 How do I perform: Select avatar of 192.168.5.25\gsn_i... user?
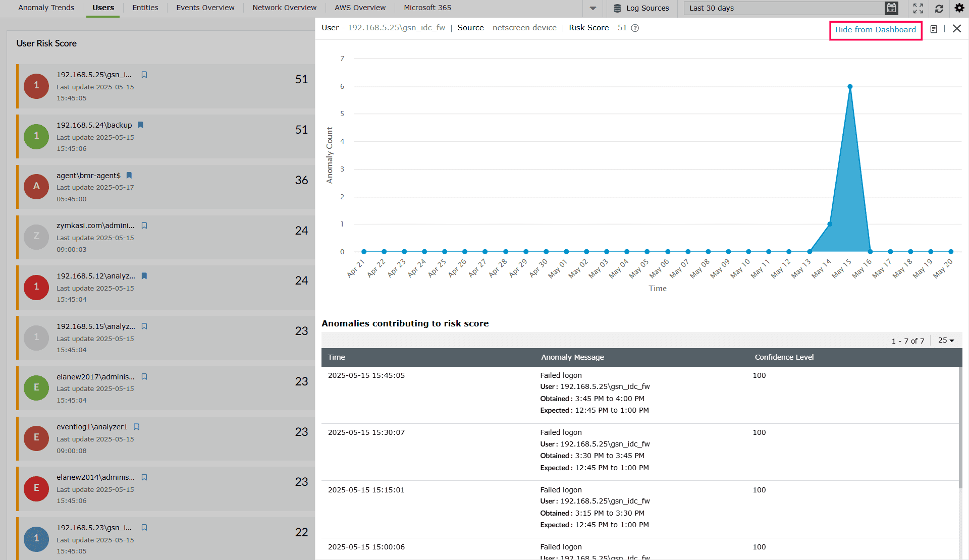click(x=36, y=86)
